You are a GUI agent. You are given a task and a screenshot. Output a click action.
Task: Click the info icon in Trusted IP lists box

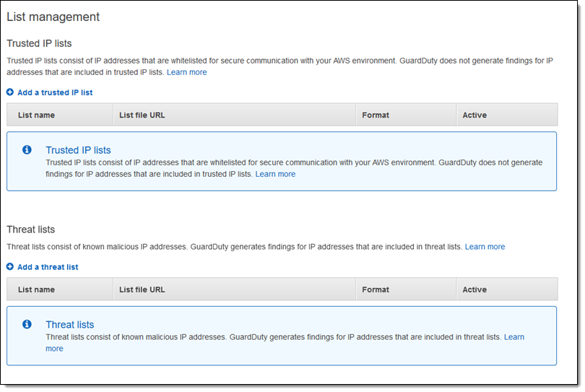click(x=27, y=150)
